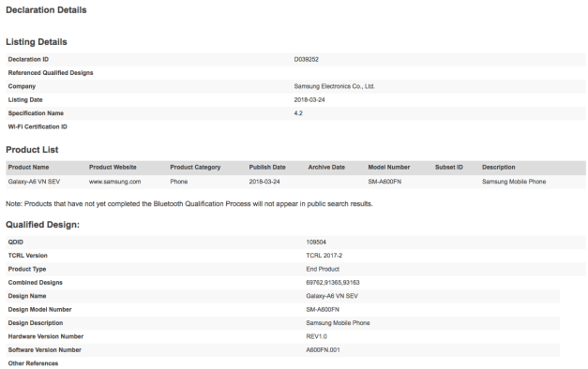Select the Samsung Electronics Co., Ltd. value
Image resolution: width=588 pixels, height=369 pixels.
pos(334,86)
